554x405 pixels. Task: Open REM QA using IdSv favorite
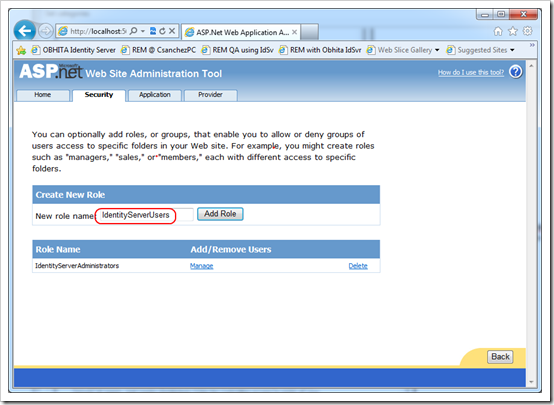[x=237, y=50]
